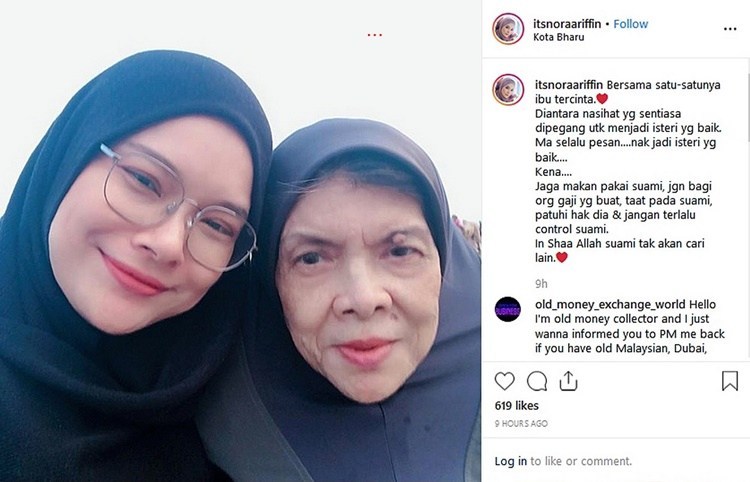750x482 pixels.
Task: Click the selfie photo of the two women
Action: tap(241, 241)
